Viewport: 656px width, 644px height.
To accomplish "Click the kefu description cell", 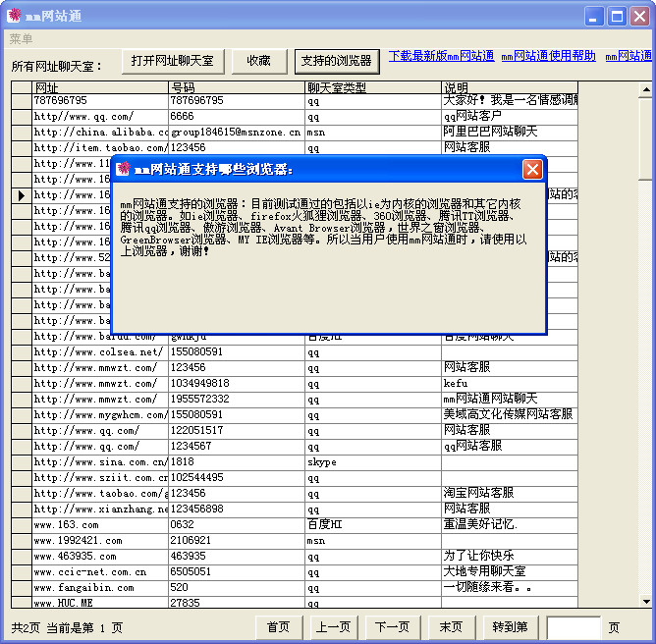I will 510,384.
